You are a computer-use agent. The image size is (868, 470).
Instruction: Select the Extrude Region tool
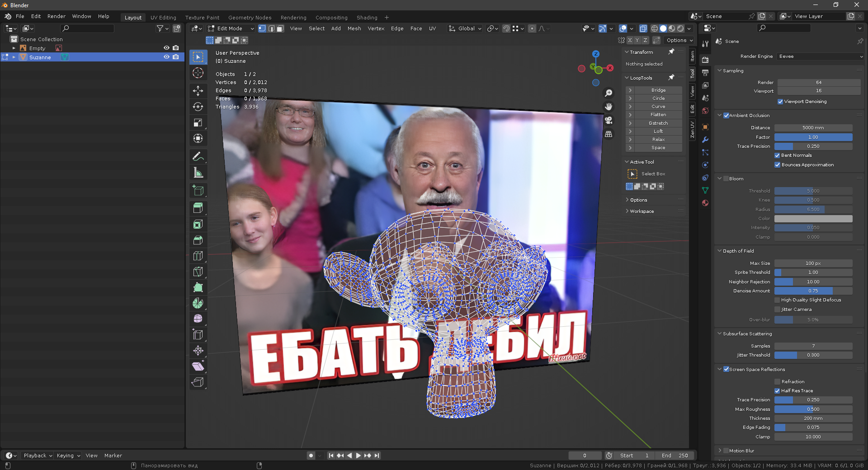tap(198, 208)
